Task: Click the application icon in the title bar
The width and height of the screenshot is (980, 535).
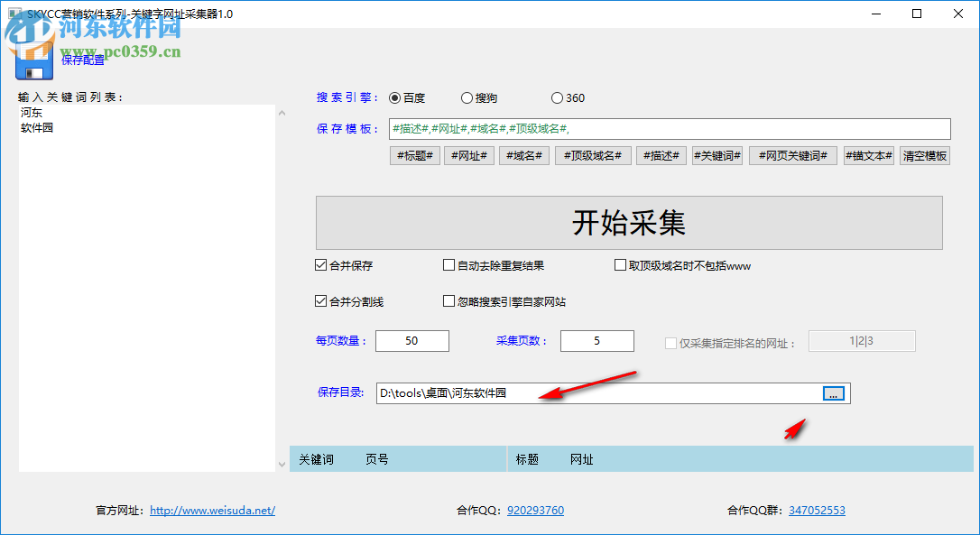Action: point(13,14)
